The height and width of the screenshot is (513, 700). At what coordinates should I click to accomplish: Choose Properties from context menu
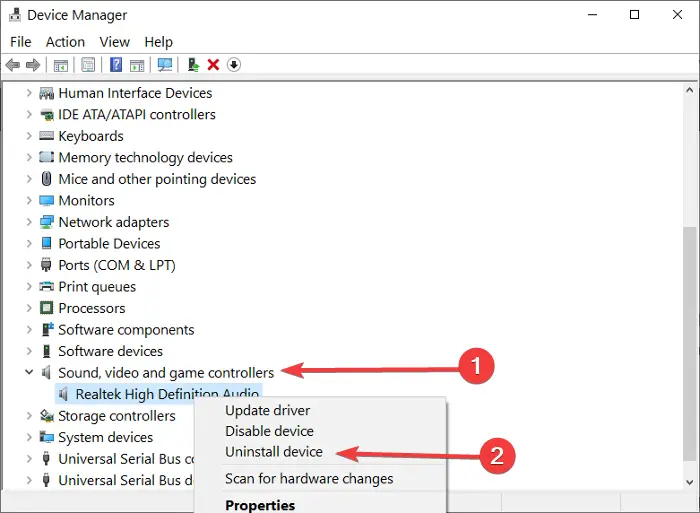(x=260, y=505)
